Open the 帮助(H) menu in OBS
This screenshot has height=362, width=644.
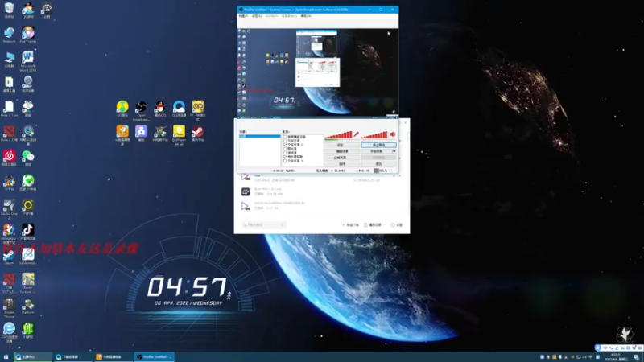point(306,16)
